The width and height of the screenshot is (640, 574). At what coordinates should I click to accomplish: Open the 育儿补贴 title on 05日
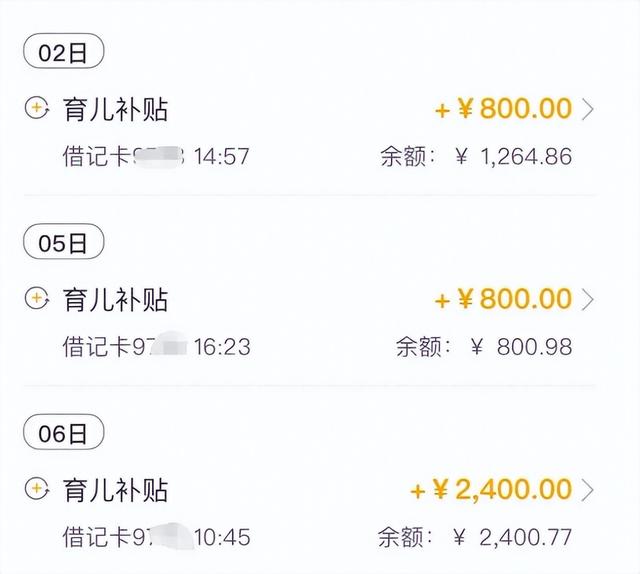[115, 299]
